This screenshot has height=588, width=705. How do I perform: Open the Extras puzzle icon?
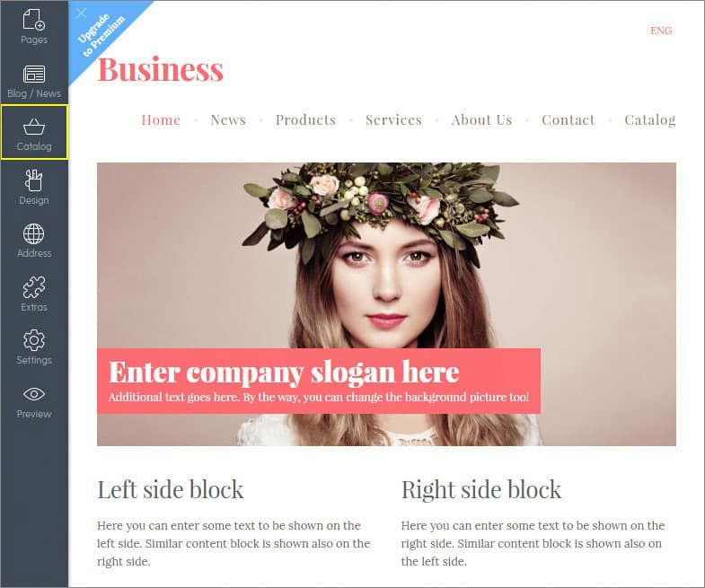(34, 294)
